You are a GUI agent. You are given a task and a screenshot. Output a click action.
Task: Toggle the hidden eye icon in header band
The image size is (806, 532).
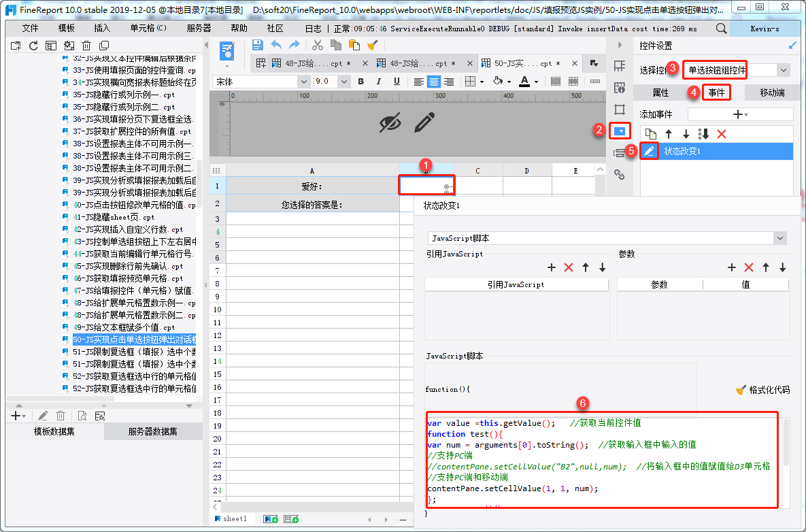tap(390, 123)
